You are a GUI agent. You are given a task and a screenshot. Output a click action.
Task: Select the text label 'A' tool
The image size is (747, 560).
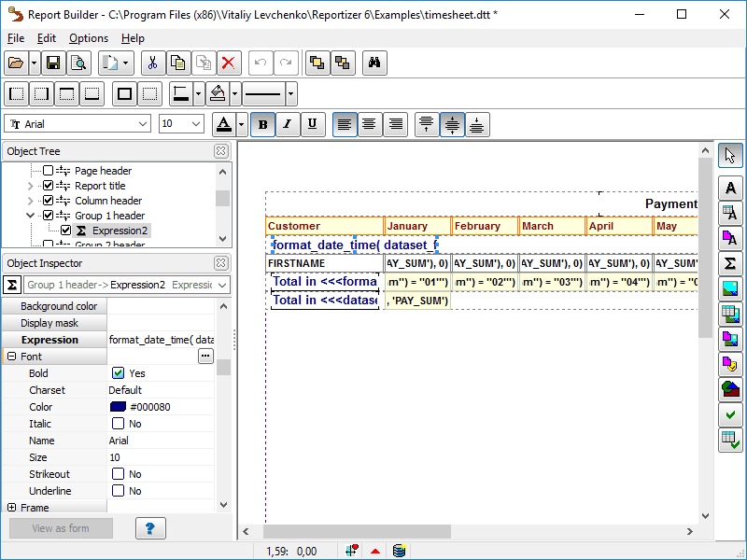tap(731, 188)
